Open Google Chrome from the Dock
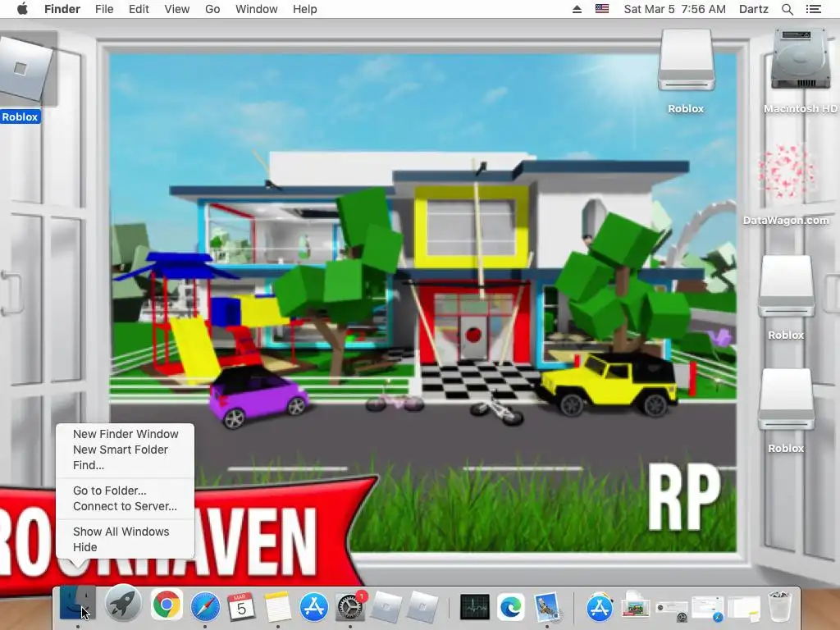 pyautogui.click(x=167, y=605)
